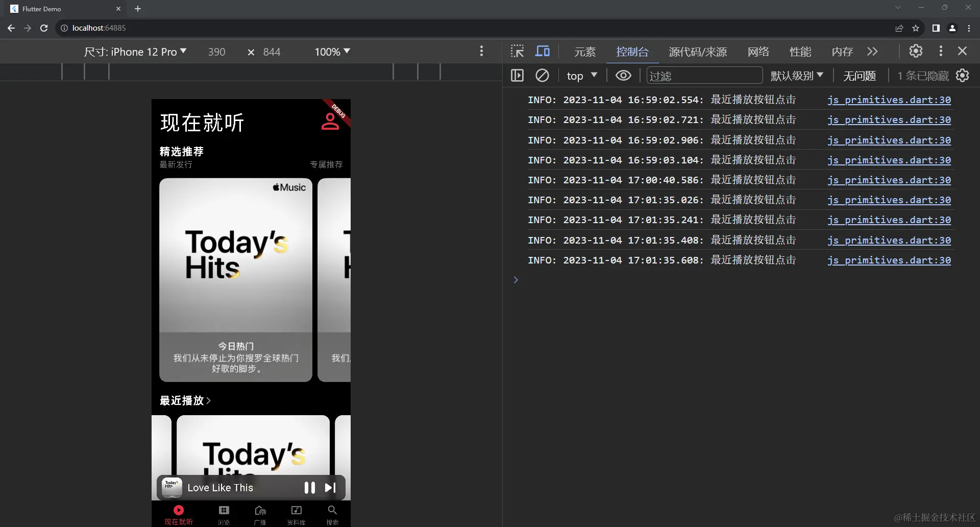Click the browser back arrow
This screenshot has width=980, height=527.
(11, 28)
